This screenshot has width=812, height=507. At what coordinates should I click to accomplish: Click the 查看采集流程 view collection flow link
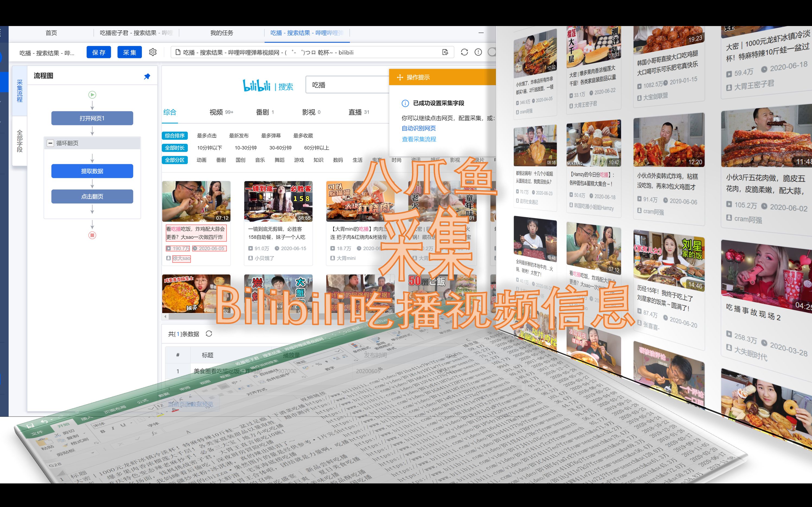click(x=418, y=139)
